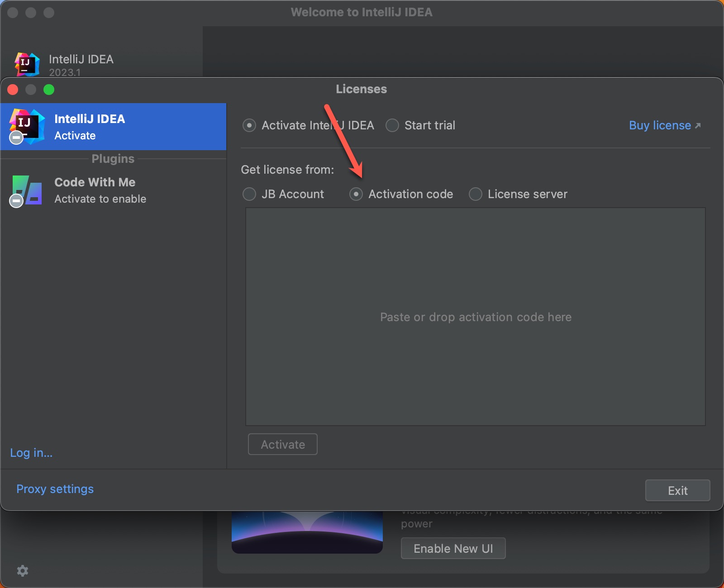The width and height of the screenshot is (724, 588).
Task: Open the Log in... link
Action: tap(31, 453)
